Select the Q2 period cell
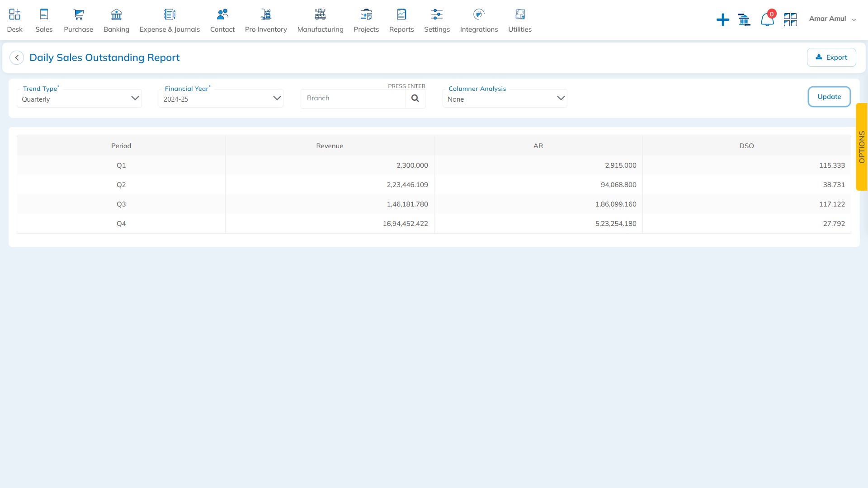This screenshot has width=868, height=488. coord(121,185)
